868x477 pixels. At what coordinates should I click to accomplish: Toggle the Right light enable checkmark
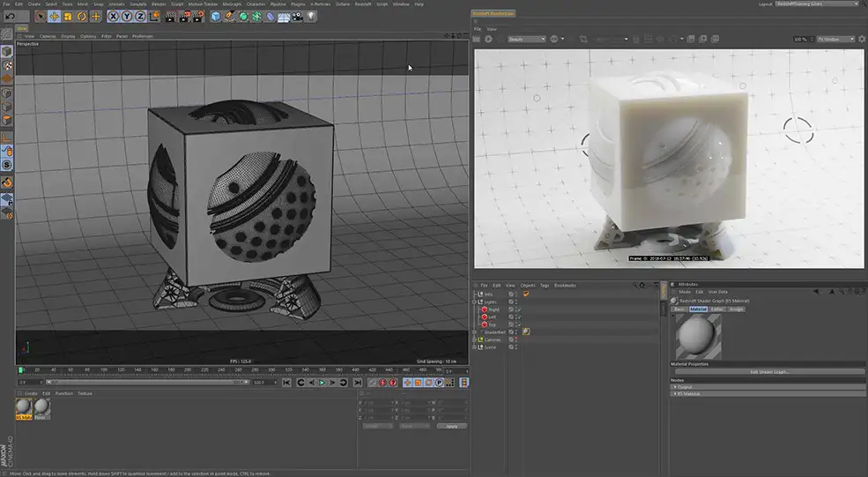pos(519,309)
